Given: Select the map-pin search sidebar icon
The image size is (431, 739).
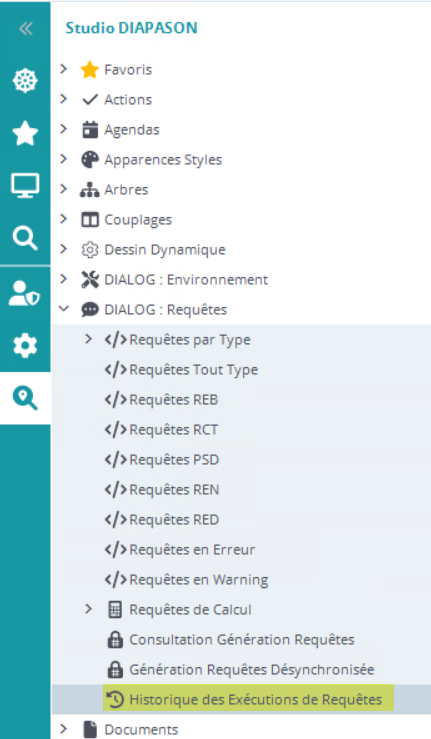Looking at the screenshot, I should tap(25, 398).
